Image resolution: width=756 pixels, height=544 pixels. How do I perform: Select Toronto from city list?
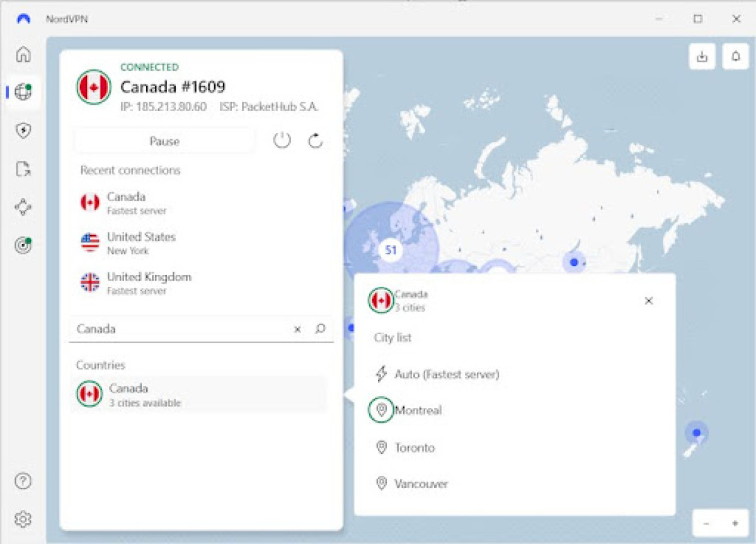pyautogui.click(x=415, y=448)
